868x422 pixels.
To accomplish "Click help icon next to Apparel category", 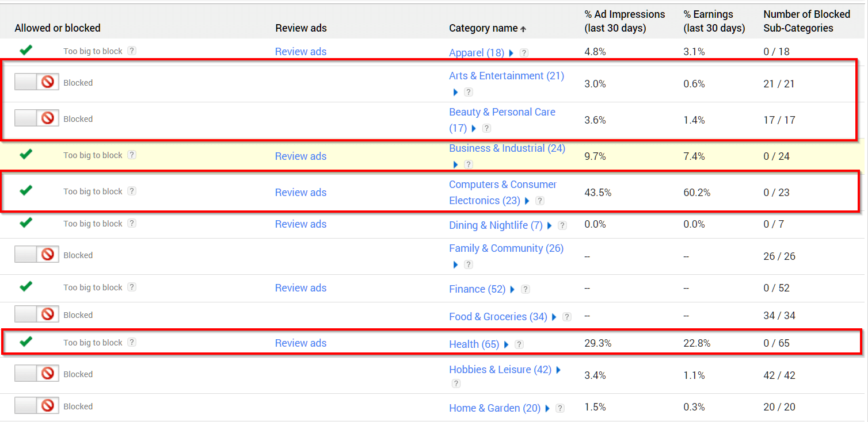I will pyautogui.click(x=524, y=53).
